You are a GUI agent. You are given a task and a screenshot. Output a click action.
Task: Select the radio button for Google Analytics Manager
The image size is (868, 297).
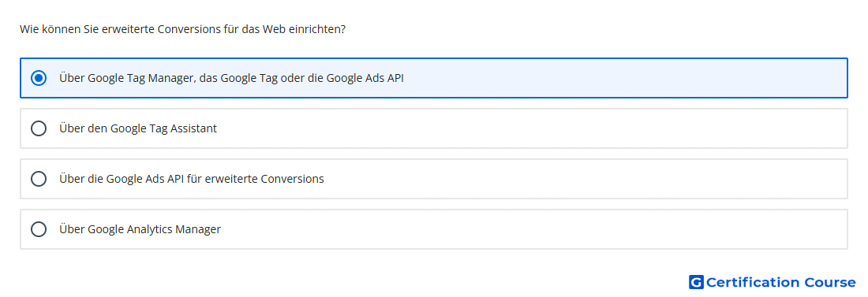tap(39, 229)
